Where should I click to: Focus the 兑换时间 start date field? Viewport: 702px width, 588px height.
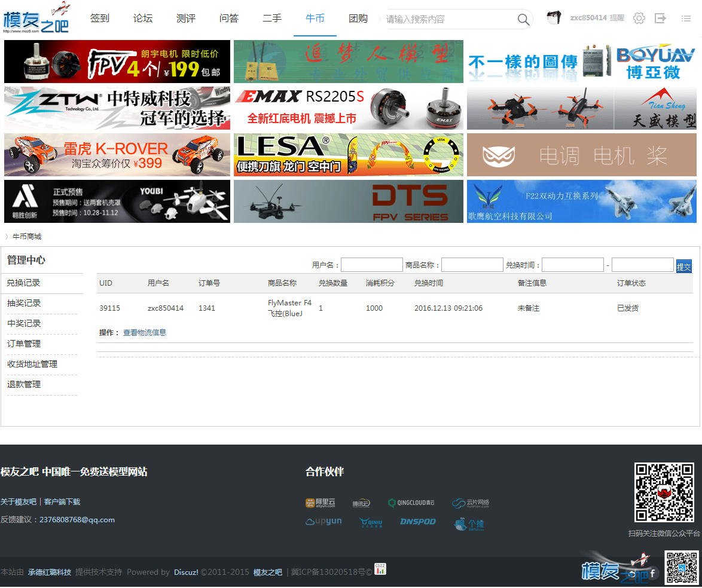(573, 265)
